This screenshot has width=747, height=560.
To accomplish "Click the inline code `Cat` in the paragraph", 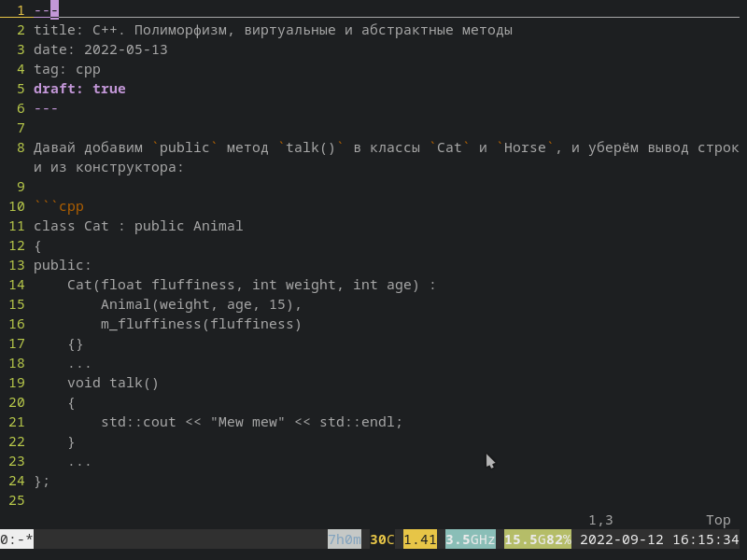I will pos(449,147).
